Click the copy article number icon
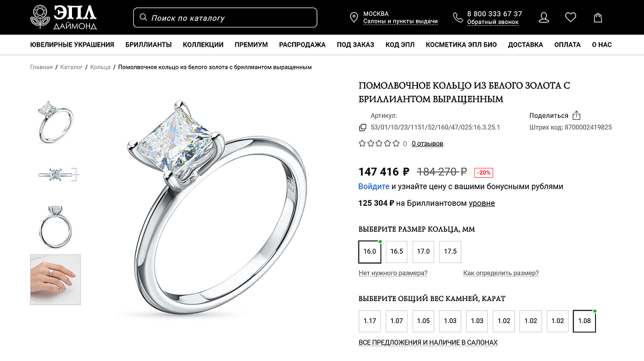Image resolution: width=644 pixels, height=361 pixels. pos(363,128)
